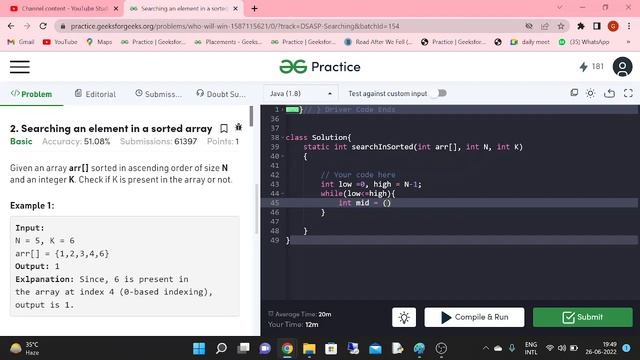The height and width of the screenshot is (360, 640).
Task: Share this page from address bar
Action: coord(544,26)
